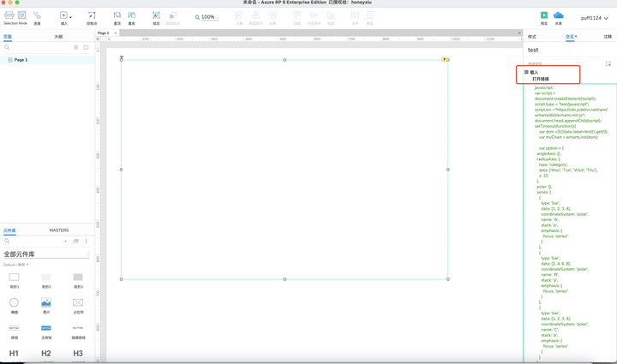617x364 pixels.
Task: Click the library duplicate windows icon
Action: (x=76, y=241)
